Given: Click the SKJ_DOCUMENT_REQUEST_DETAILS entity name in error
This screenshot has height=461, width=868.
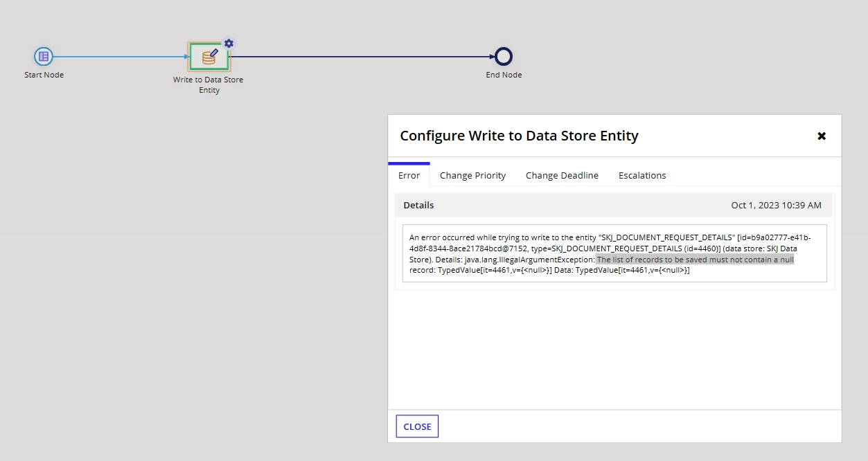Looking at the screenshot, I should (x=665, y=237).
